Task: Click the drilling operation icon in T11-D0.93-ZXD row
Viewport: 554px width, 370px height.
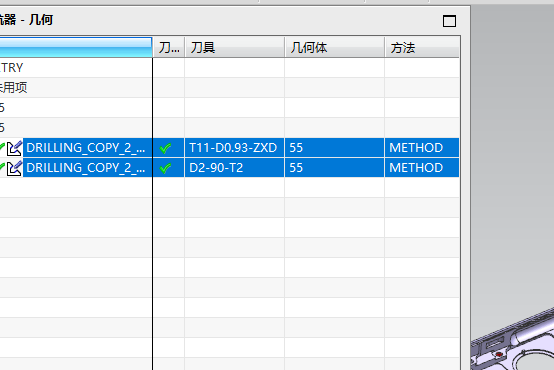Action: click(x=14, y=148)
